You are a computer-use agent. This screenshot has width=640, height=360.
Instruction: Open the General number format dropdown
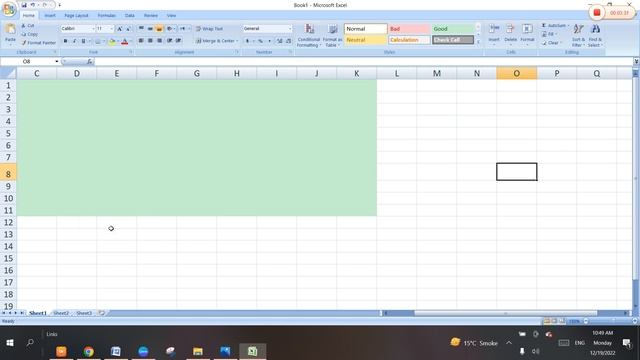coord(290,29)
